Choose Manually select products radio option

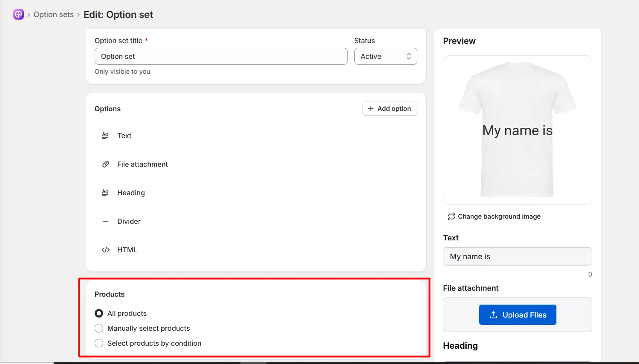(99, 328)
